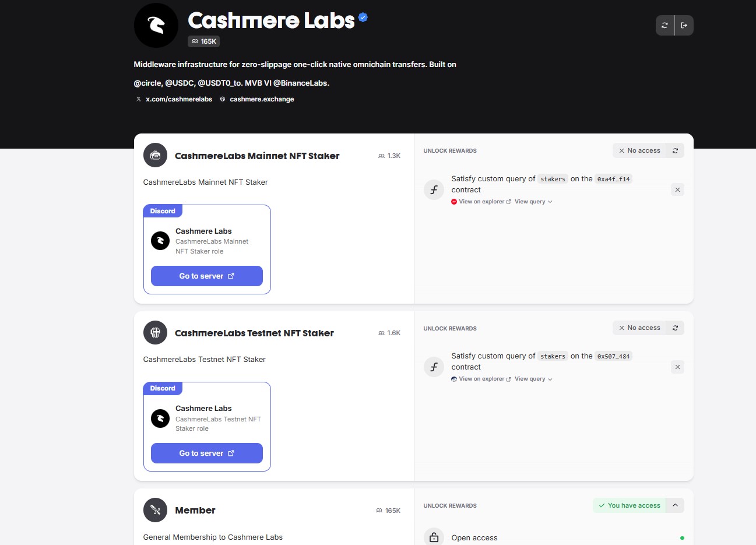Click the blue verified badge next to Cashmere Labs
Screen dimensions: 756x545
click(363, 17)
